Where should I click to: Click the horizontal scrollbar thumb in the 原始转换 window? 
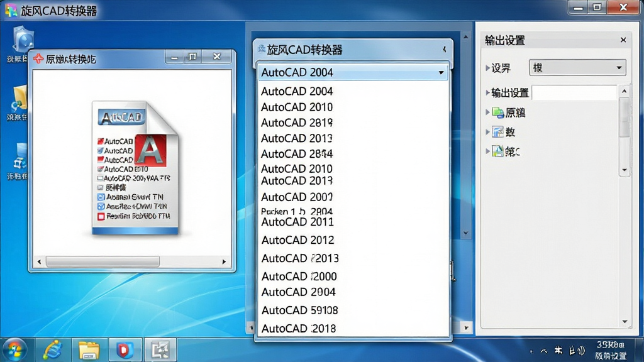[x=103, y=261]
